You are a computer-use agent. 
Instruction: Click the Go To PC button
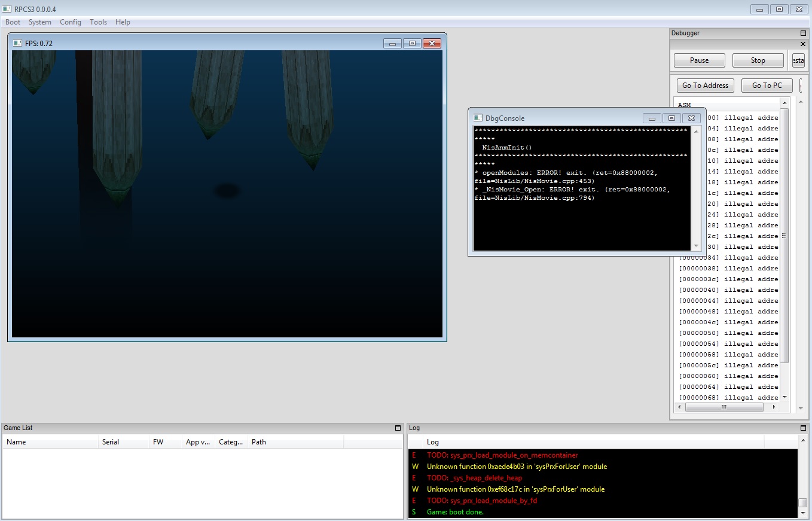pos(767,86)
